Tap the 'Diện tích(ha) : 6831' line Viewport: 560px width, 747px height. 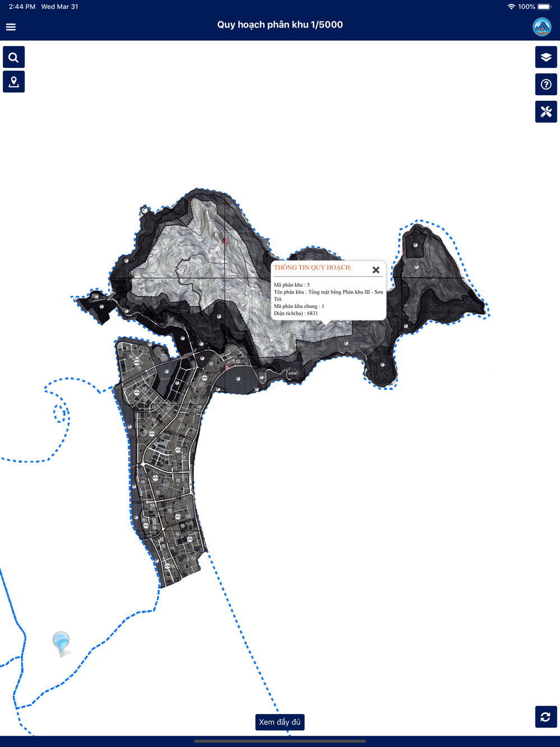pos(296,314)
